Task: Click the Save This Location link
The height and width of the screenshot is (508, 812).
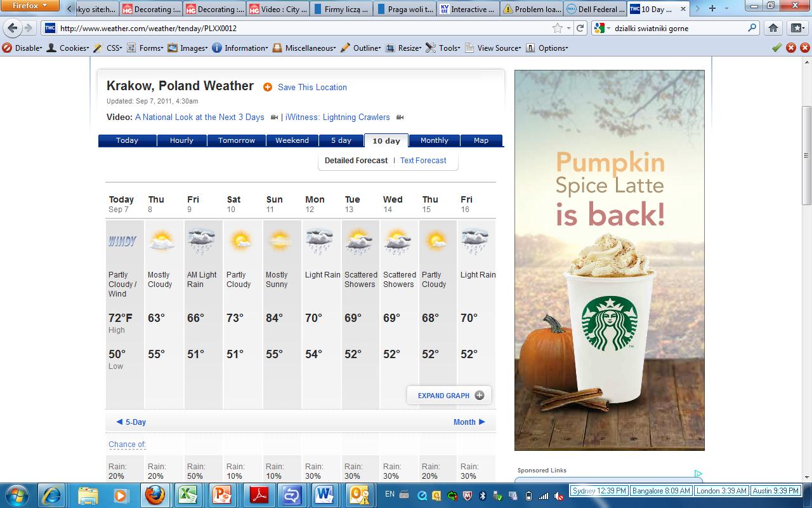Action: tap(311, 88)
